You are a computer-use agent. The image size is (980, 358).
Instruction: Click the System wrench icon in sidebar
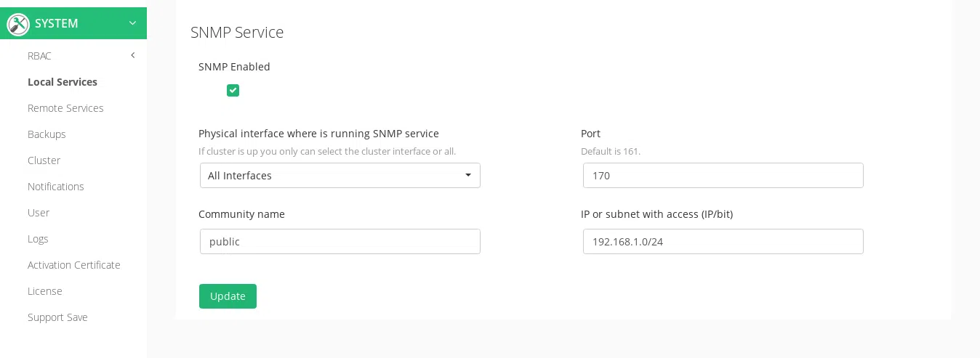tap(18, 24)
